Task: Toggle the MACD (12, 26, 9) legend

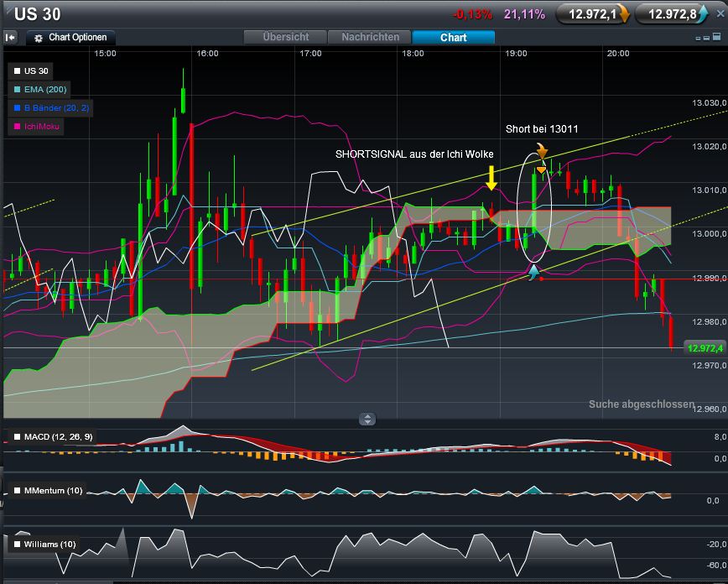Action: (53, 436)
